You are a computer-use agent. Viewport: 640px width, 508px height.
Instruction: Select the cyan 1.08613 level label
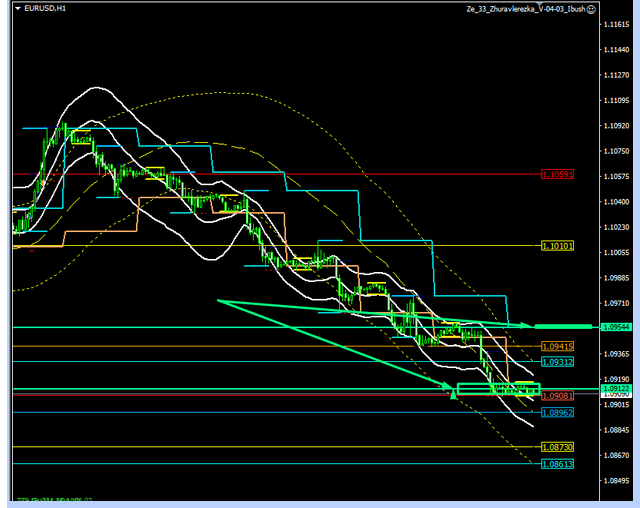[557, 465]
